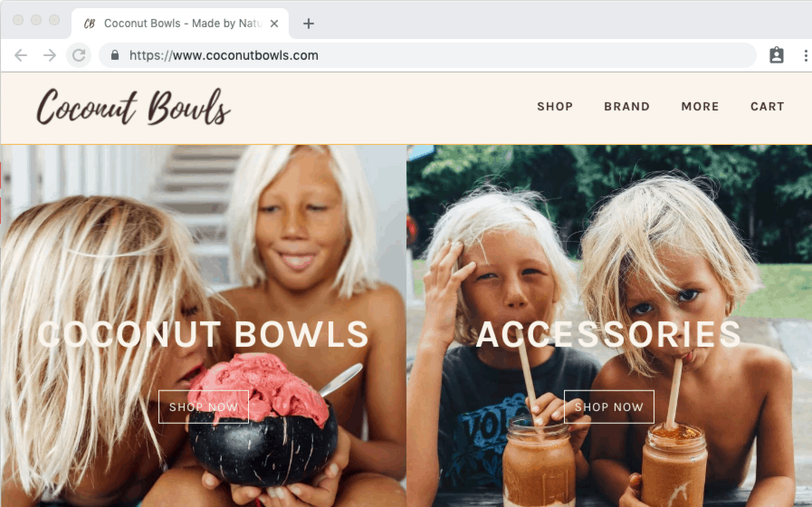Viewport: 812px width, 507px height.
Task: Click SHOP NOW under Coconut Bowls
Action: [x=204, y=407]
